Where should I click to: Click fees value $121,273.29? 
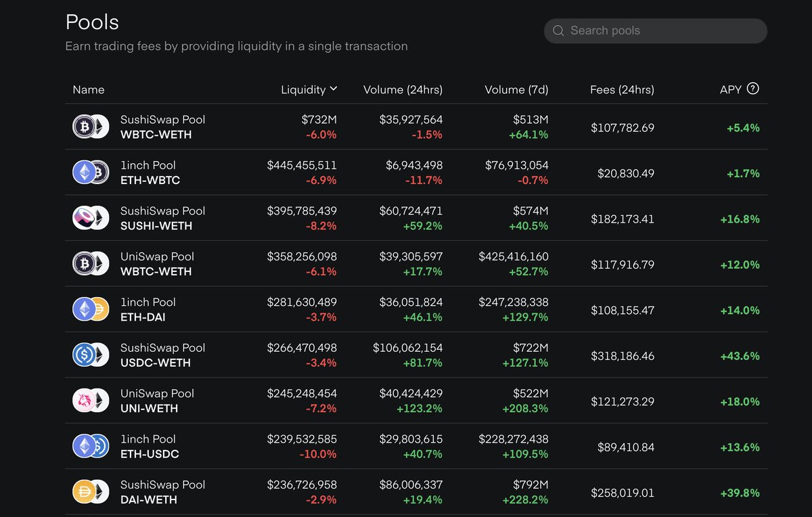623,402
